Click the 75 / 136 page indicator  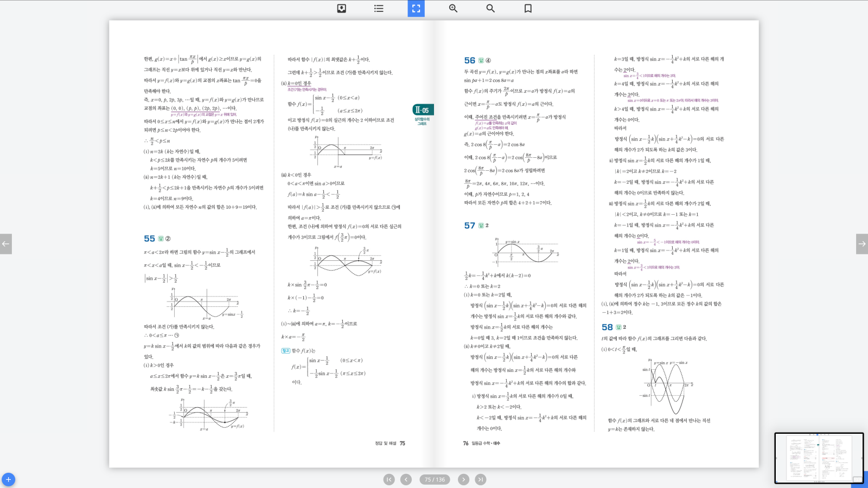click(435, 479)
